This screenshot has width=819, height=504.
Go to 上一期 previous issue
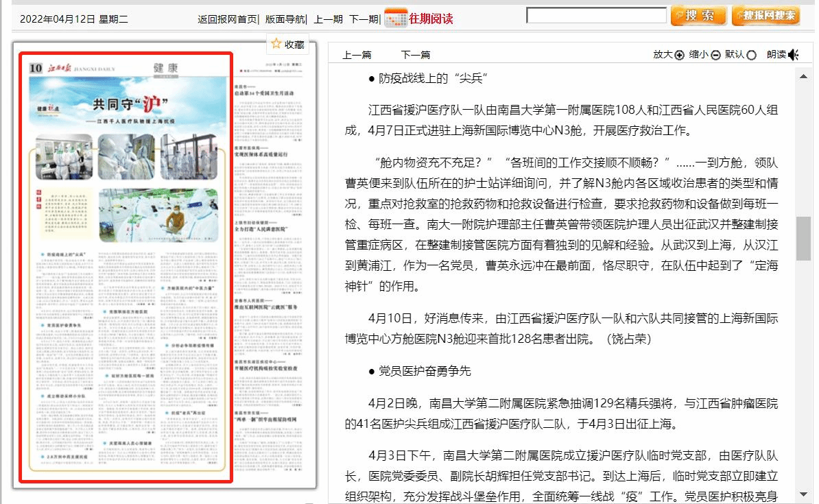328,19
